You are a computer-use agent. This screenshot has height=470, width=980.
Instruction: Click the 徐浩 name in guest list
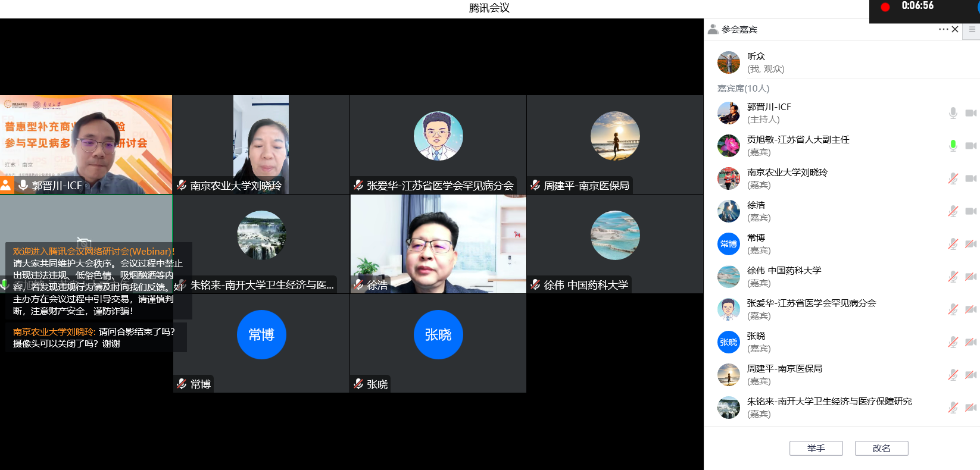(756, 205)
